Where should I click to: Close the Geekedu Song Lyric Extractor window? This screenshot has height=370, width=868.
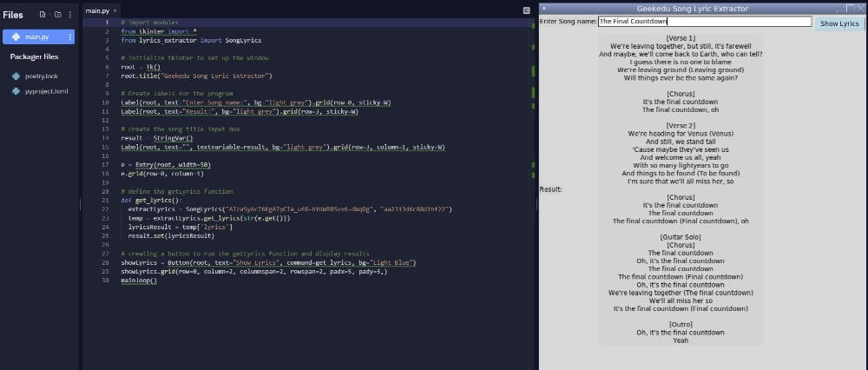pos(861,9)
